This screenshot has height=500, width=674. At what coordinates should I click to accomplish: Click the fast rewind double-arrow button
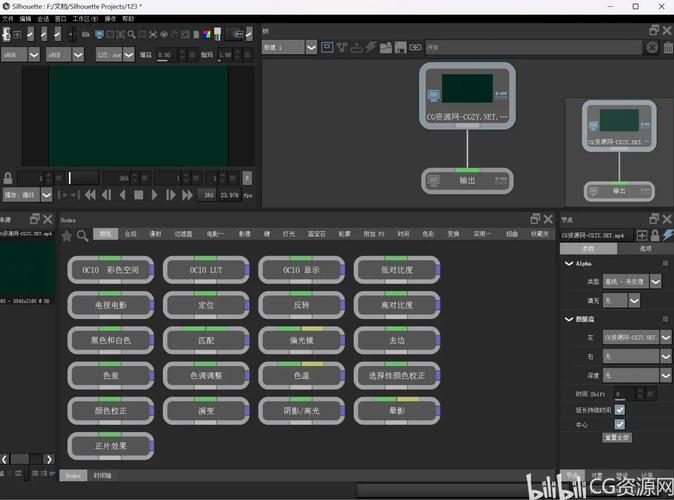pyautogui.click(x=90, y=195)
